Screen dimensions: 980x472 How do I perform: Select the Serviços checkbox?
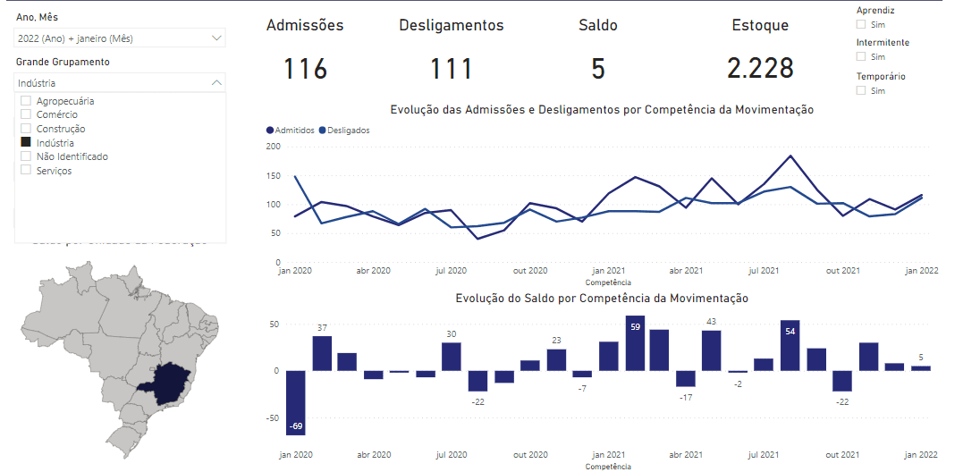click(26, 170)
